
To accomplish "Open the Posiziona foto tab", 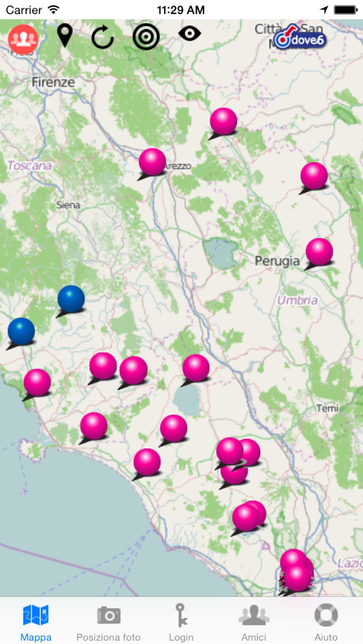I will tap(108, 621).
